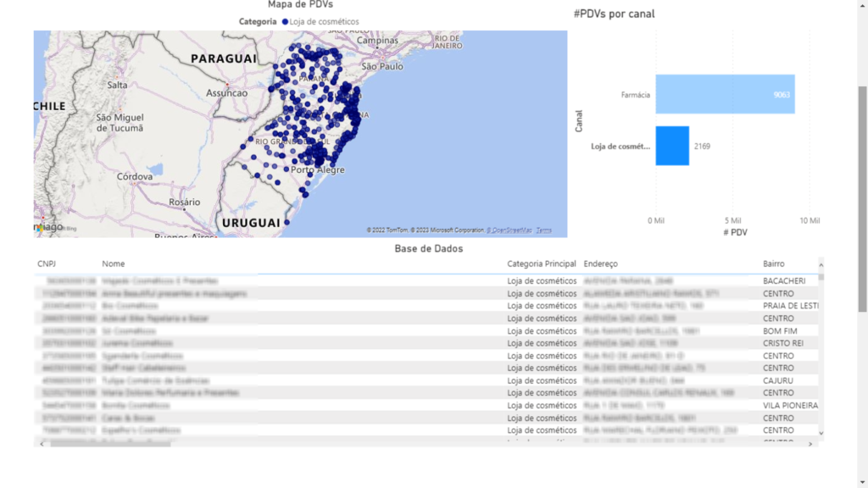Click the table's scroll down arrow

tap(820, 432)
